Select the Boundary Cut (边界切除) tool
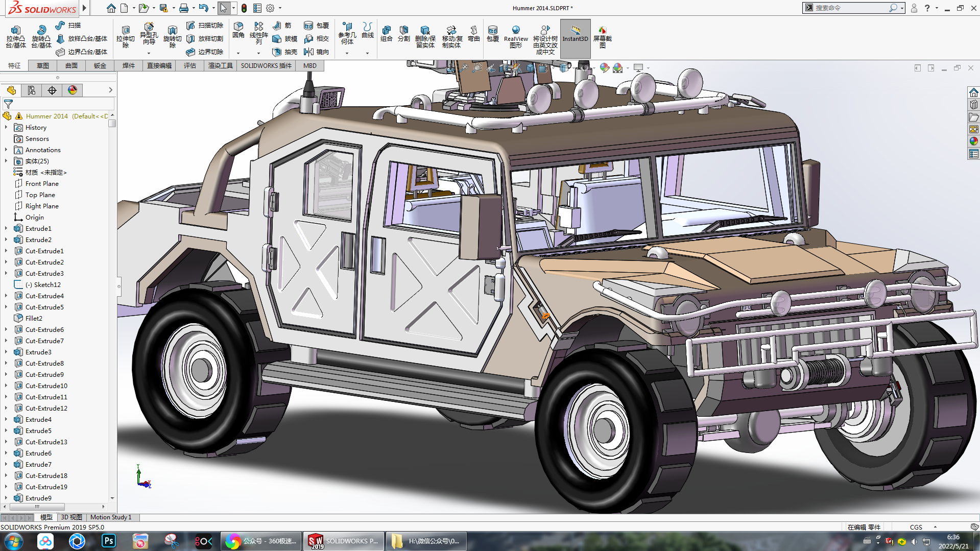 (204, 52)
